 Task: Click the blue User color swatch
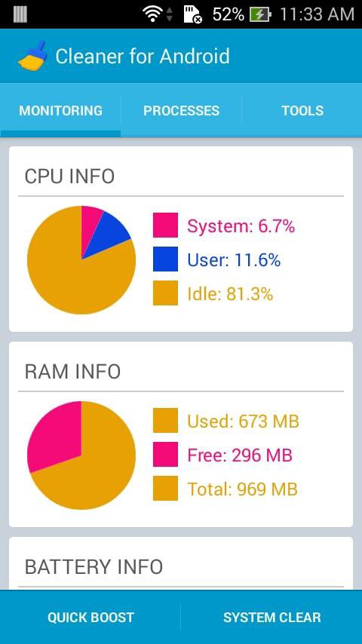coord(166,259)
